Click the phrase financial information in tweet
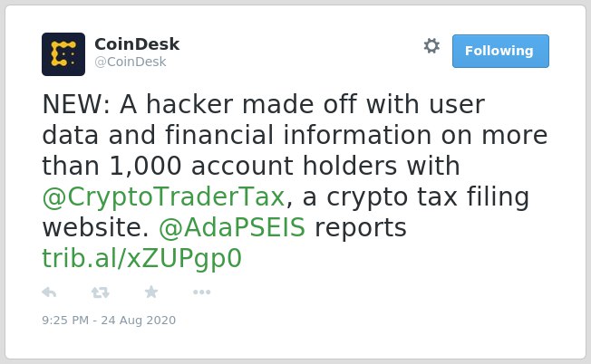This screenshot has height=364, width=591. [x=298, y=135]
